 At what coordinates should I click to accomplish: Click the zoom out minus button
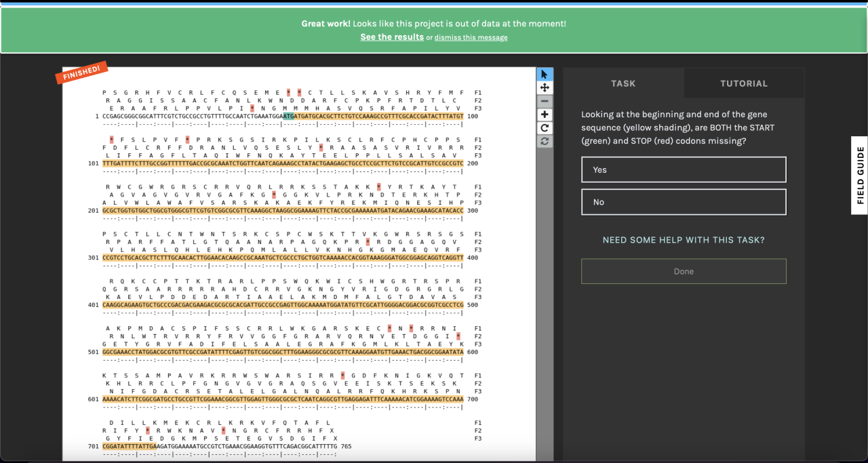tap(545, 101)
